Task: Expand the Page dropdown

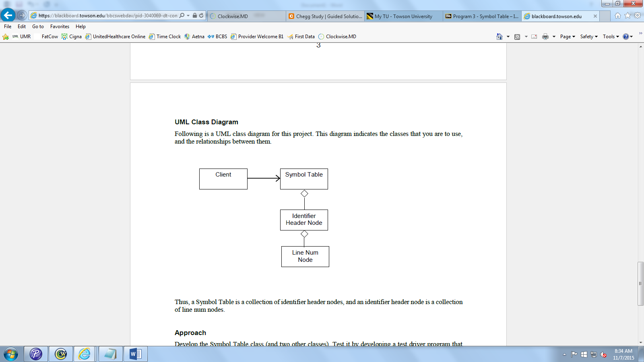Action: (x=567, y=36)
